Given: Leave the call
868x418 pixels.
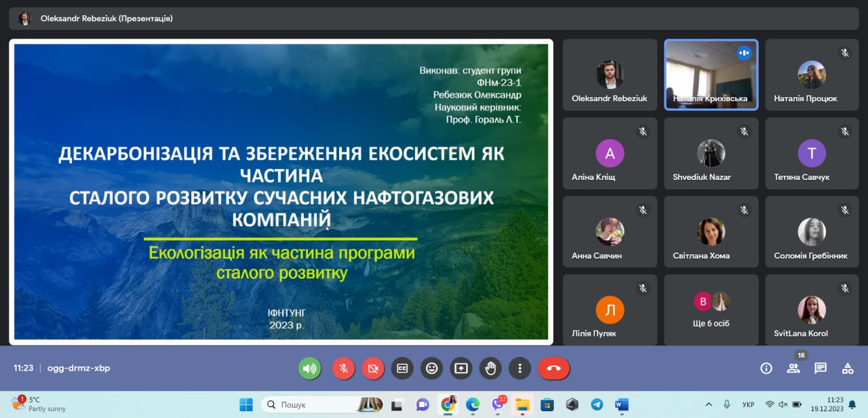Looking at the screenshot, I should 553,368.
